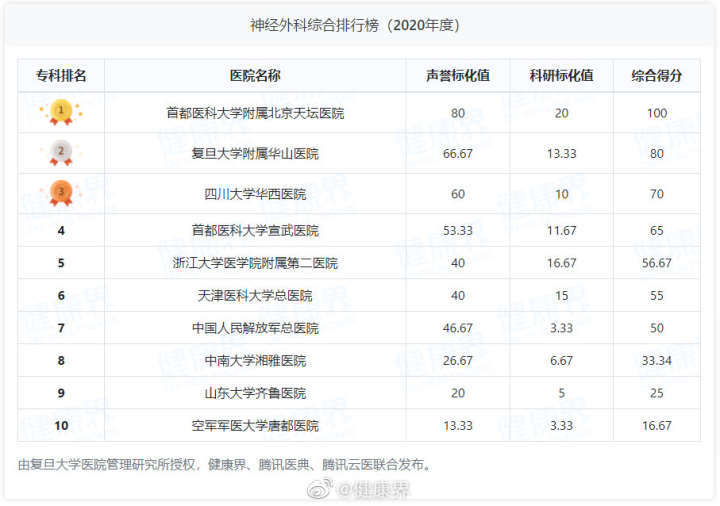Click 综合得分 value 100
720x506 pixels.
tap(657, 113)
